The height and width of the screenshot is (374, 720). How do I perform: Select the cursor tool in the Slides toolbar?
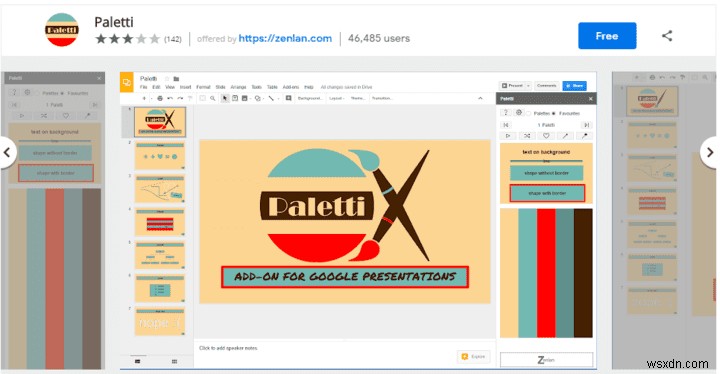225,98
